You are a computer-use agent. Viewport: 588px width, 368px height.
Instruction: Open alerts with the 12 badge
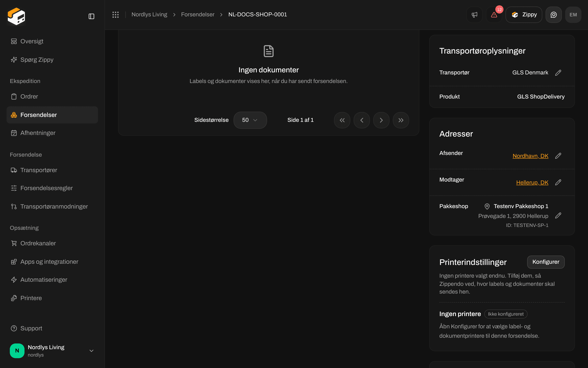[x=494, y=15]
